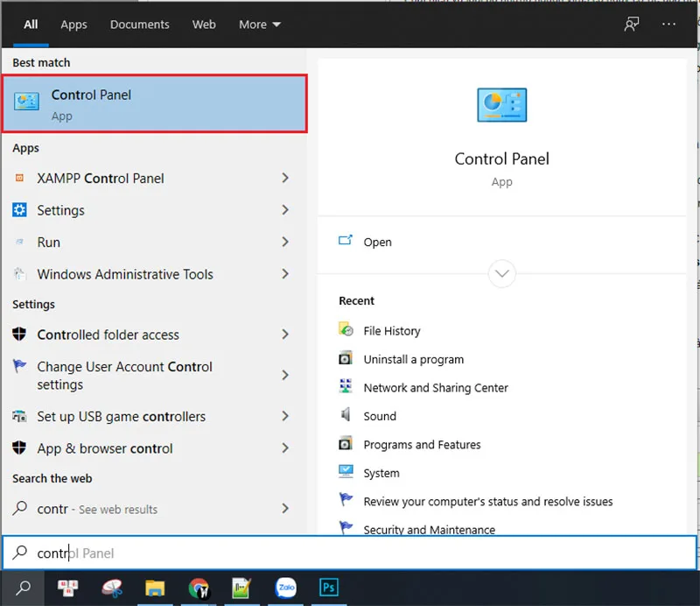Open Network and Sharing Center from Recent
The height and width of the screenshot is (606, 700).
pyautogui.click(x=436, y=387)
